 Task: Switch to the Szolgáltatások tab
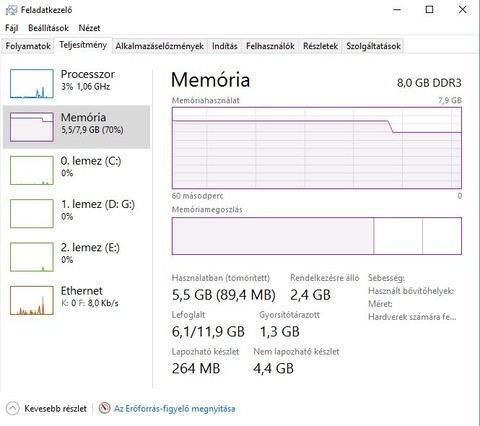[373, 46]
